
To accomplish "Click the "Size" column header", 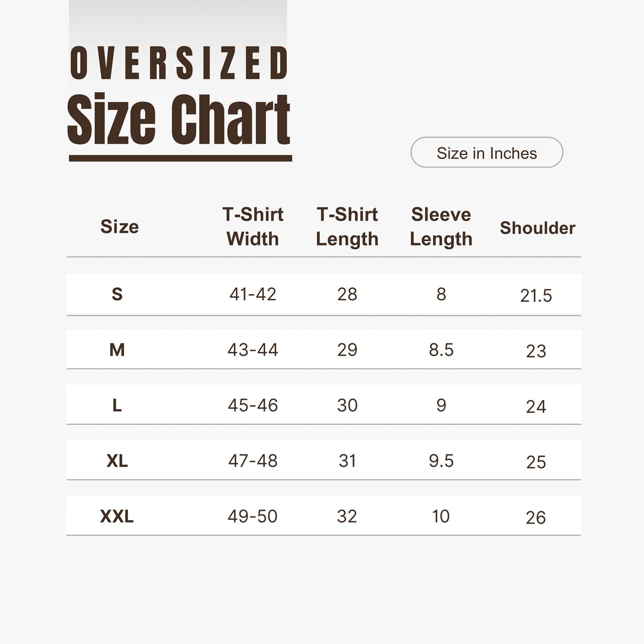I will coord(120,227).
